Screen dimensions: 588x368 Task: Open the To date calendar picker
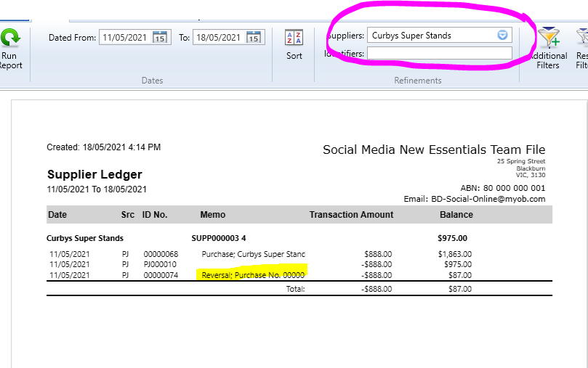(254, 38)
